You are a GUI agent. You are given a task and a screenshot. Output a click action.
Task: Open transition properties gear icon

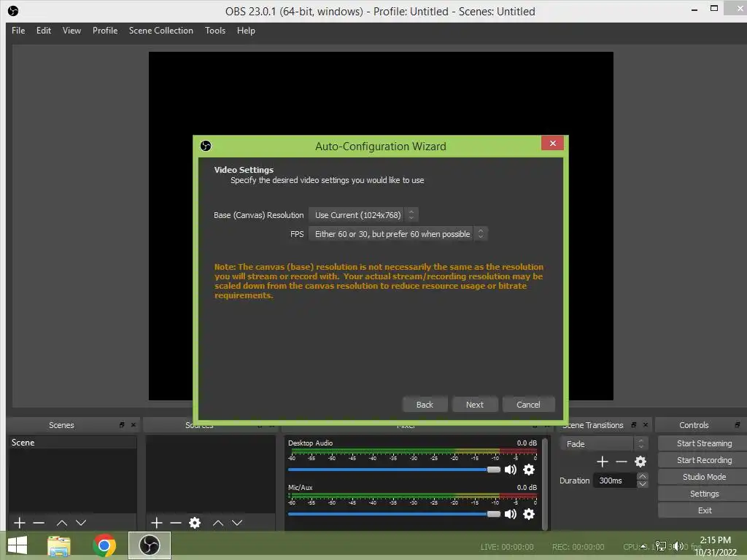coord(640,462)
